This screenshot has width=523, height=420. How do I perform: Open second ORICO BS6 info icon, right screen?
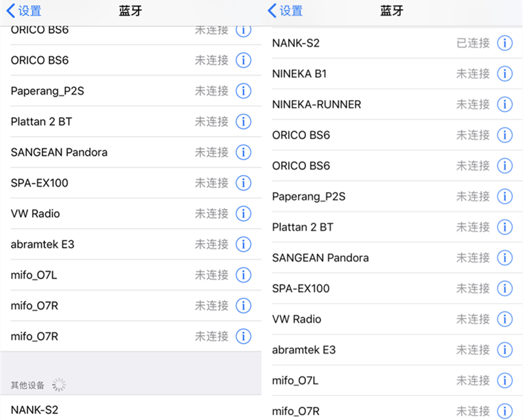click(x=505, y=166)
